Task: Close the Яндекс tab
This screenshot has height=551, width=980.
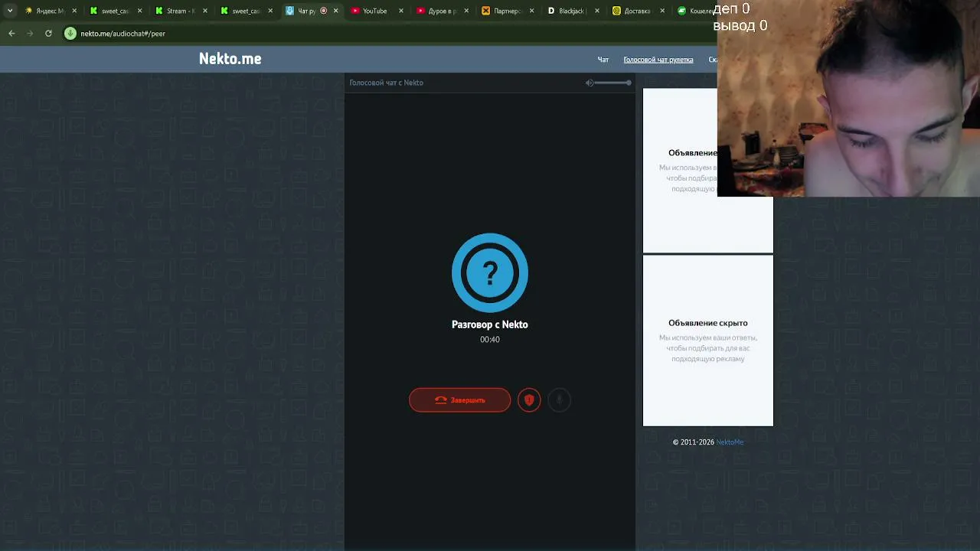Action: (74, 11)
